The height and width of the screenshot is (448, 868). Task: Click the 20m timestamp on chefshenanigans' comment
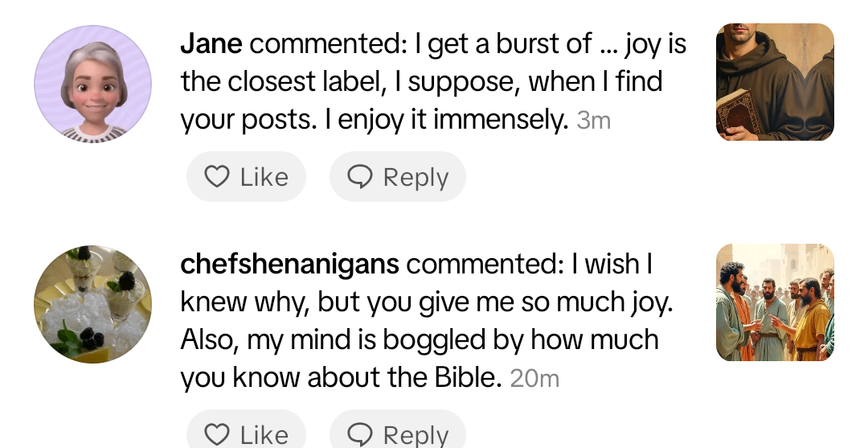(534, 378)
